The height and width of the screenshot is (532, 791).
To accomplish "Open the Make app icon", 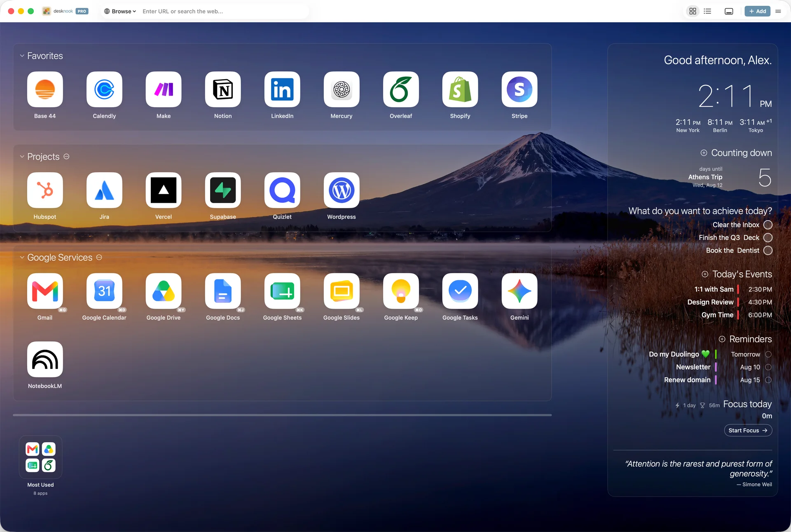I will click(164, 89).
